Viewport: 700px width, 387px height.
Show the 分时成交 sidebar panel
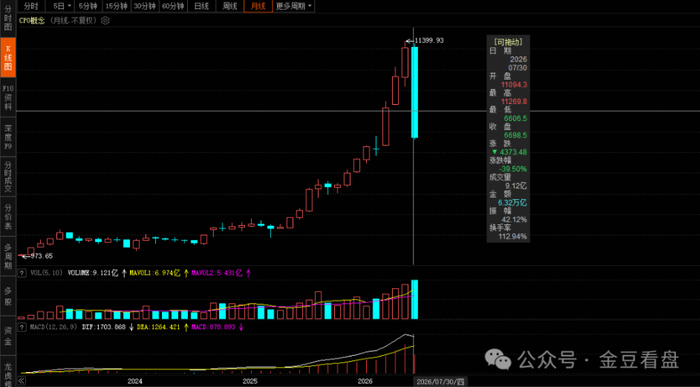8,177
